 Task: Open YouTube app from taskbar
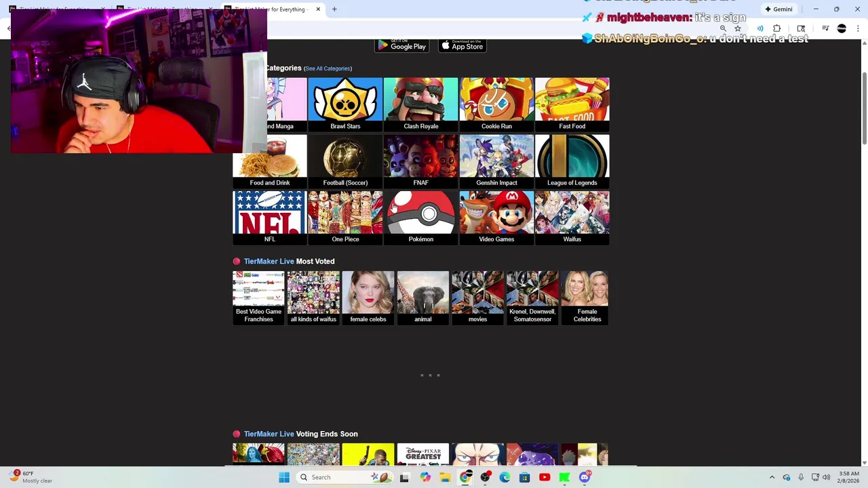[x=545, y=477]
